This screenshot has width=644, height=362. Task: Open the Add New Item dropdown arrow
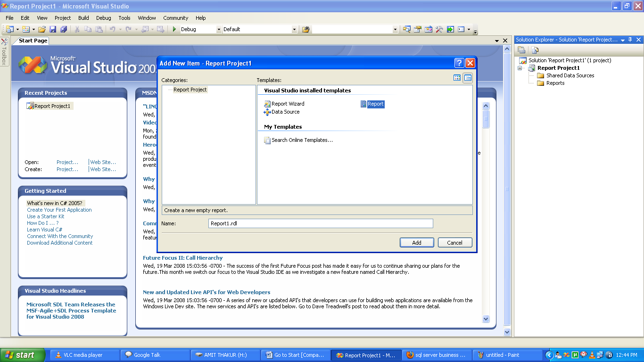click(x=33, y=29)
